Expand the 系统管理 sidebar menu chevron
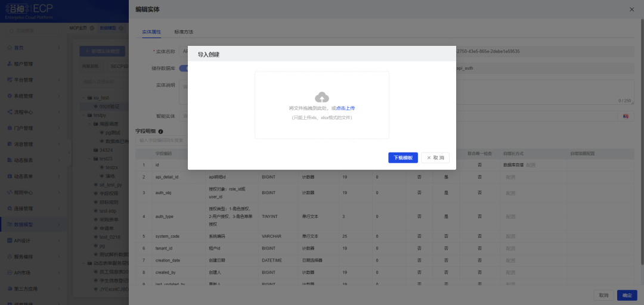Screen dimensions: 644x305 pos(59,96)
